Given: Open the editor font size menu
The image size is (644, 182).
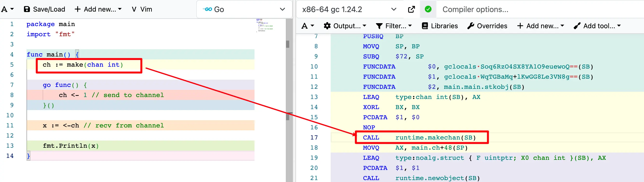Looking at the screenshot, I should click(x=7, y=9).
